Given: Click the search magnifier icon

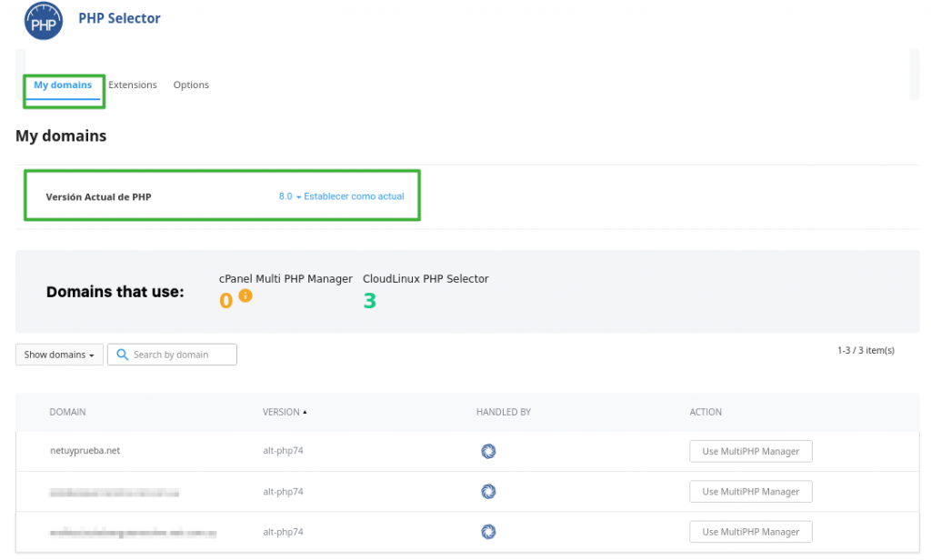Looking at the screenshot, I should tap(123, 355).
